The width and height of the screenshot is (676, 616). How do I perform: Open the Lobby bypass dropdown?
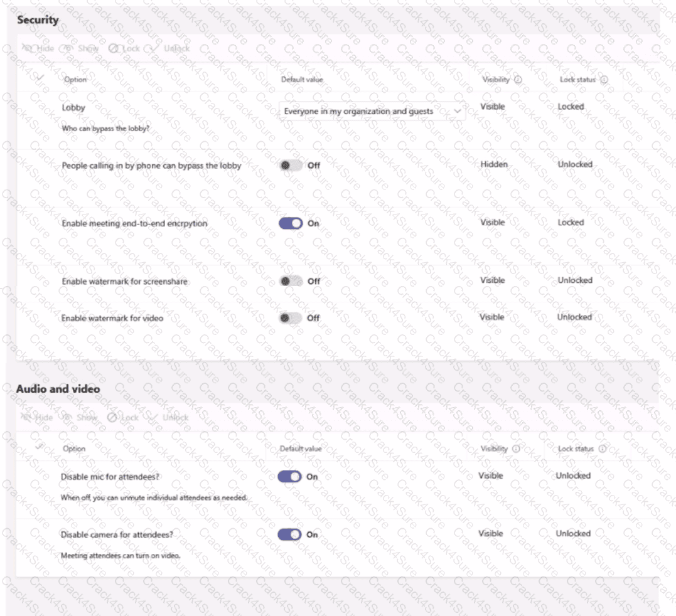click(372, 111)
